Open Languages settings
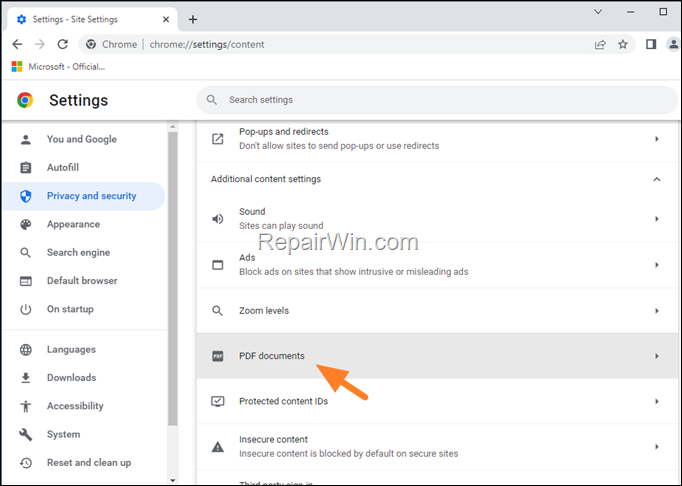Viewport: 682px width, 486px height. coord(84,349)
